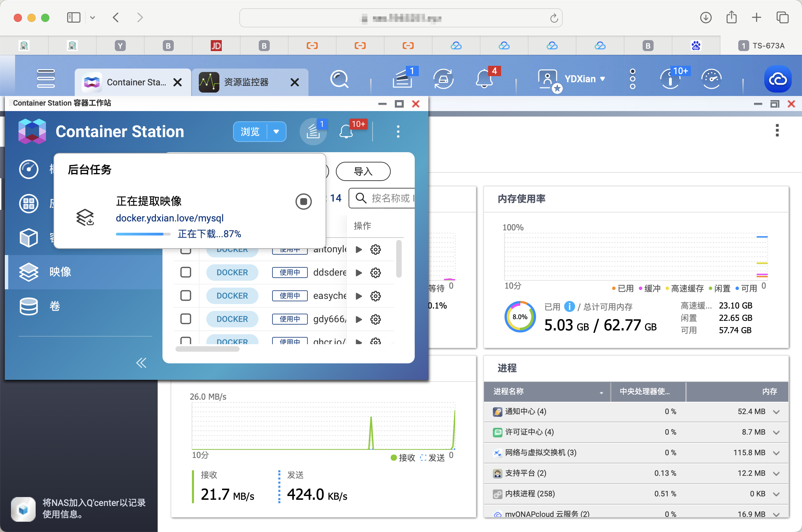Select 卷 in Container Station sidebar
802x532 pixels.
pos(84,306)
